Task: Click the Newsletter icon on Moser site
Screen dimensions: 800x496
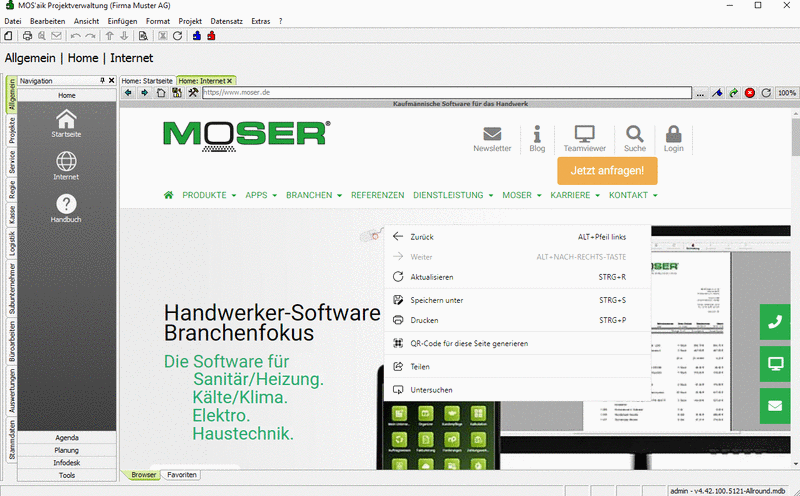Action: (x=492, y=139)
